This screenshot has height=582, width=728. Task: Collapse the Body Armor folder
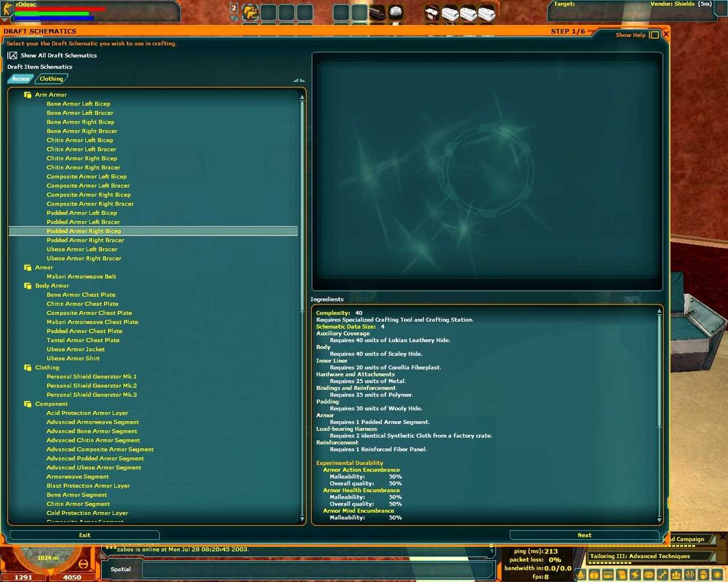pos(28,286)
